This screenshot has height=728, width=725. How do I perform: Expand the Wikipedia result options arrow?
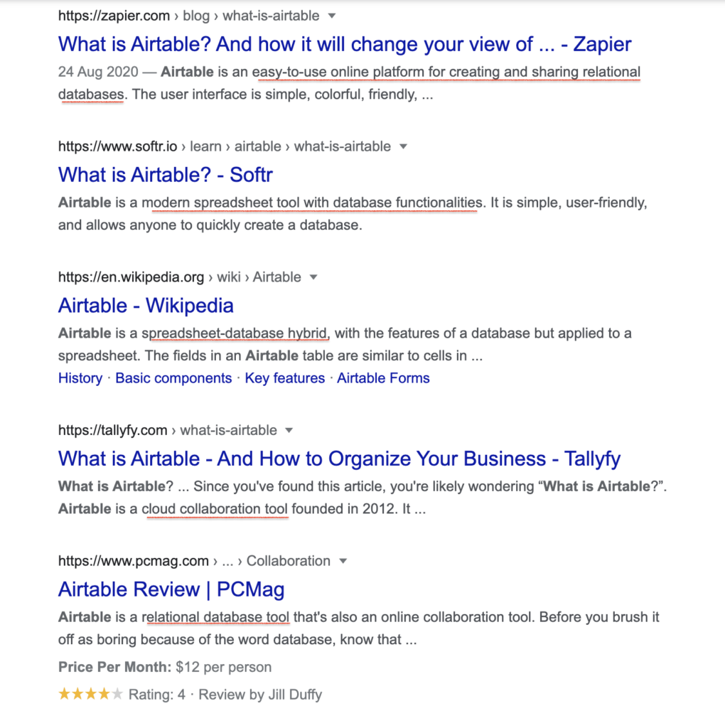click(x=313, y=277)
